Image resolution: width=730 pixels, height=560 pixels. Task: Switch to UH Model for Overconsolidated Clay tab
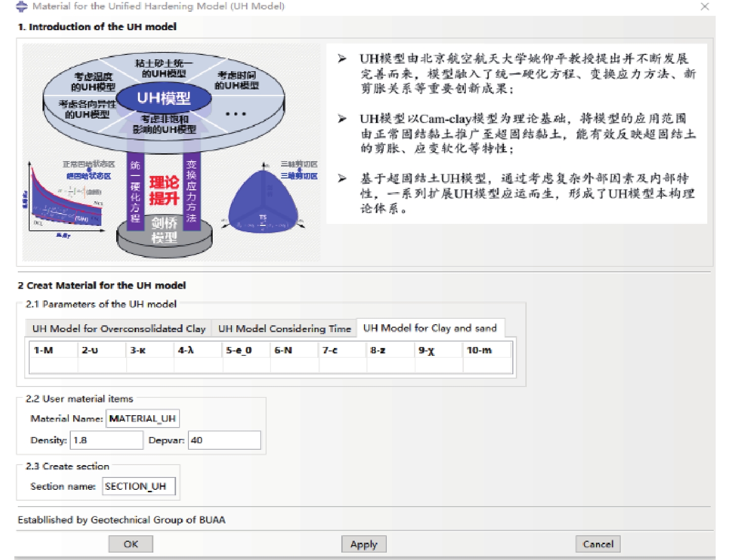click(119, 329)
